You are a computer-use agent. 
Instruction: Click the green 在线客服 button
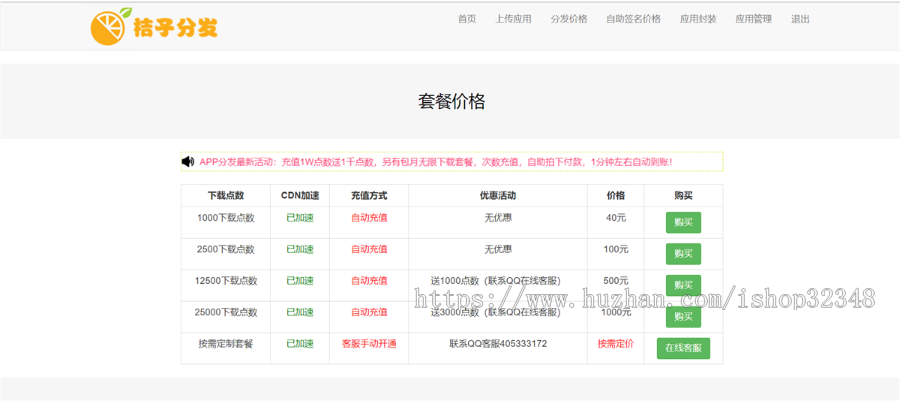(683, 348)
